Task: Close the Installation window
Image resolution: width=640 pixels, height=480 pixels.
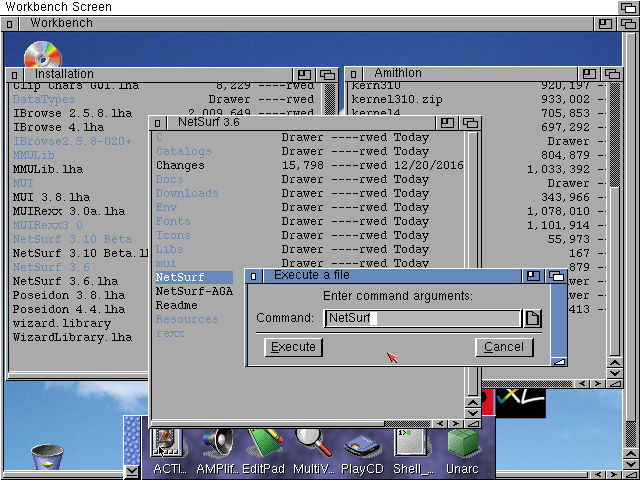Action: pos(15,75)
